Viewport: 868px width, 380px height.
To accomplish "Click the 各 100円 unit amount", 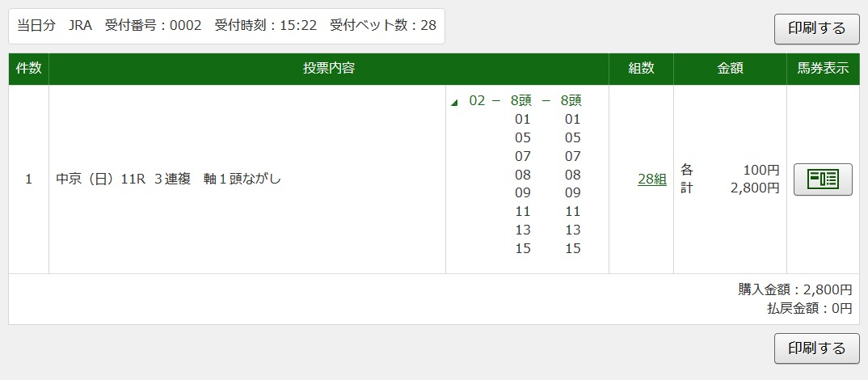I will pos(730,171).
